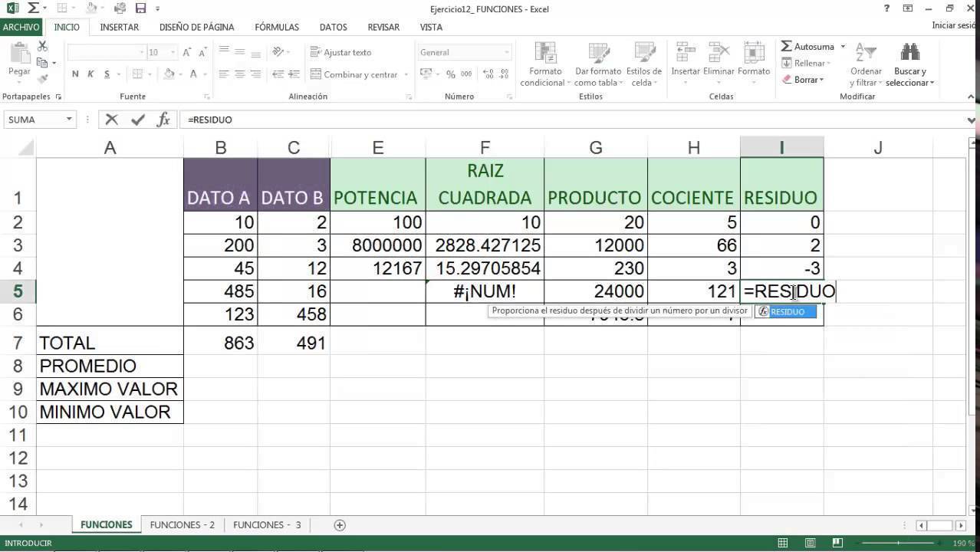Cancel formula entry with the X icon

pyautogui.click(x=112, y=120)
